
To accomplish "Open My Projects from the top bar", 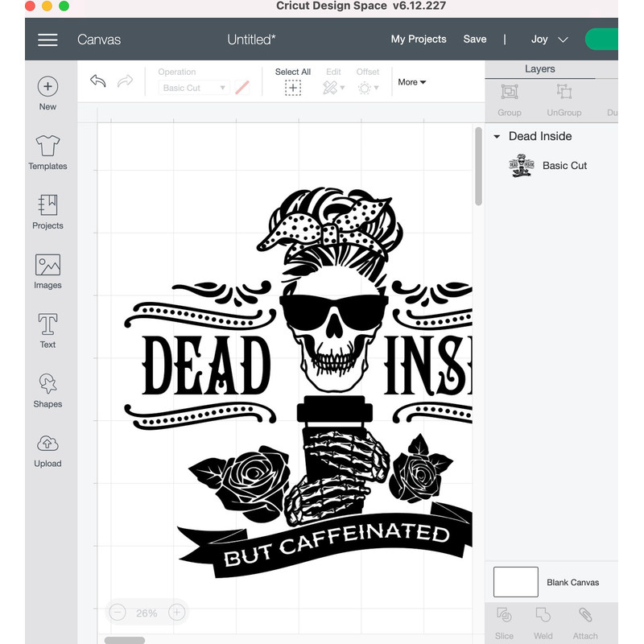I will (419, 39).
